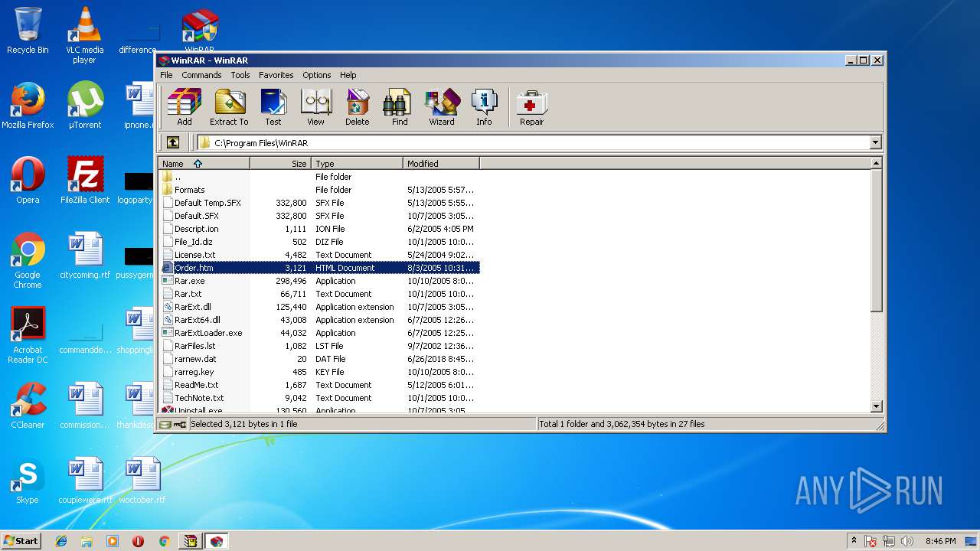Select Default.SFX file
980x551 pixels.
(x=319, y=216)
